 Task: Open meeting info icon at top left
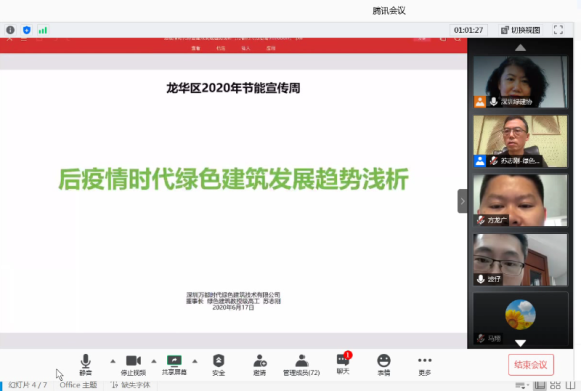tap(10, 30)
